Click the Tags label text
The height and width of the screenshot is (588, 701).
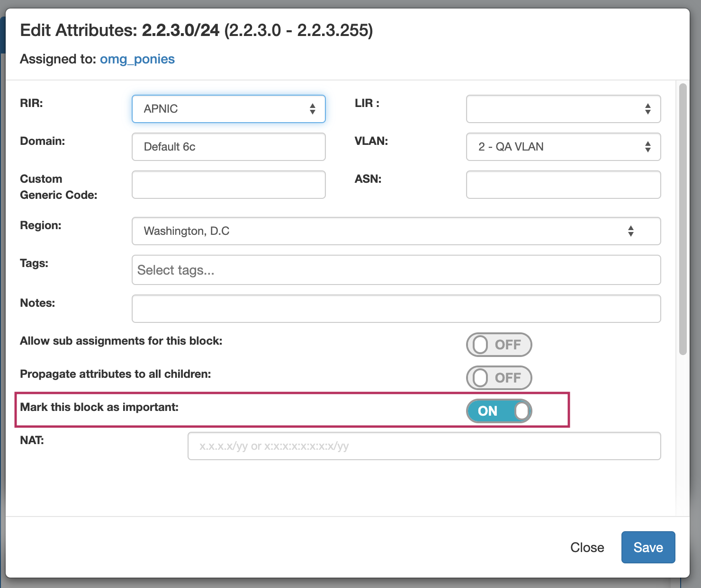pos(34,263)
